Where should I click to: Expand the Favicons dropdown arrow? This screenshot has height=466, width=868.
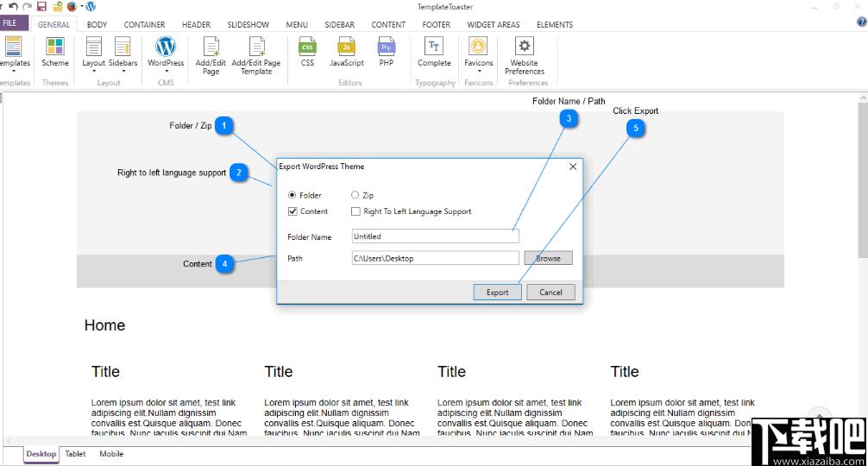point(479,71)
